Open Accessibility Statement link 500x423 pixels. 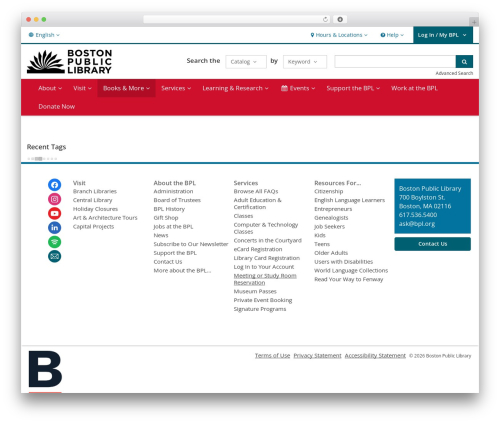375,356
